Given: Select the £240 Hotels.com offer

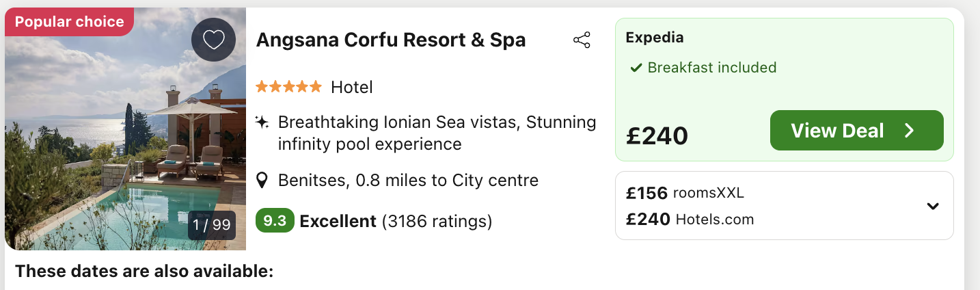Looking at the screenshot, I should pyautogui.click(x=690, y=220).
